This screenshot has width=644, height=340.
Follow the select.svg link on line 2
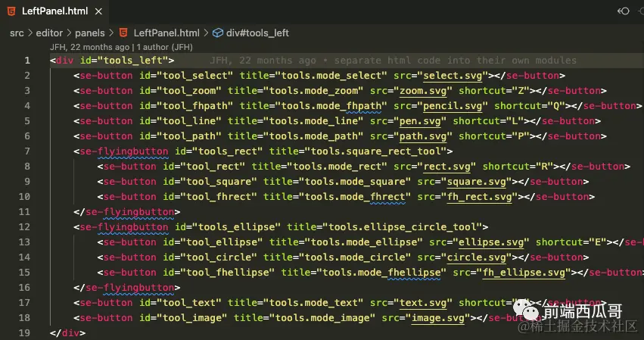click(x=453, y=76)
